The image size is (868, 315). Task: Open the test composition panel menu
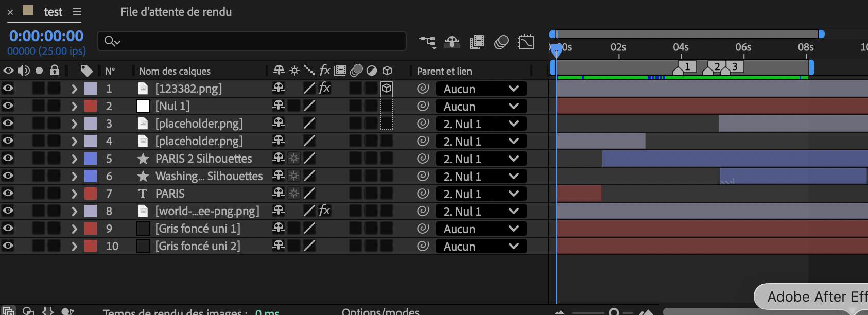coord(77,12)
